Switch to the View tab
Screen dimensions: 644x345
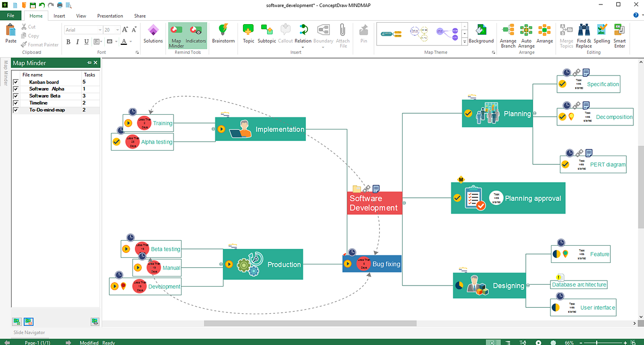click(x=81, y=16)
